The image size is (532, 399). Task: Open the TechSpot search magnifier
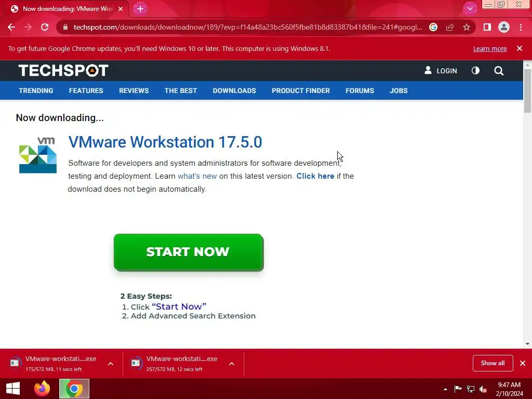tap(499, 71)
